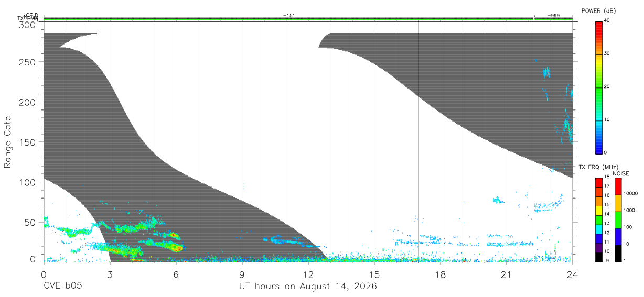Image resolution: width=644 pixels, height=297 pixels.
Task: Click the 250 tick on Range Gate axis
Action: coord(28,62)
